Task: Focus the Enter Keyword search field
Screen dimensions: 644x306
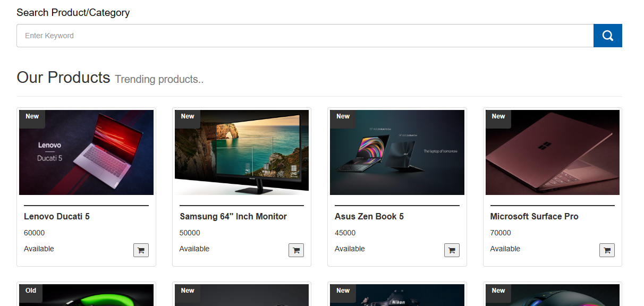Action: click(305, 36)
